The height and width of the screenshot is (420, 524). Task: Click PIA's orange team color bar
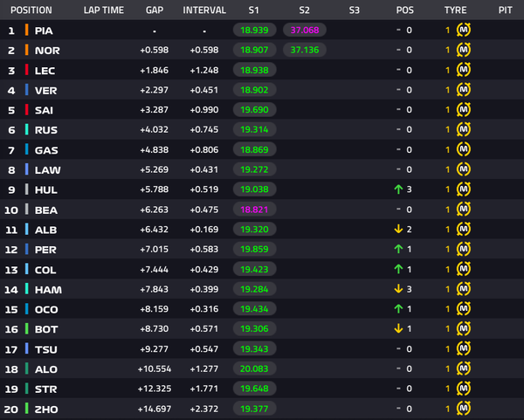[x=27, y=30]
